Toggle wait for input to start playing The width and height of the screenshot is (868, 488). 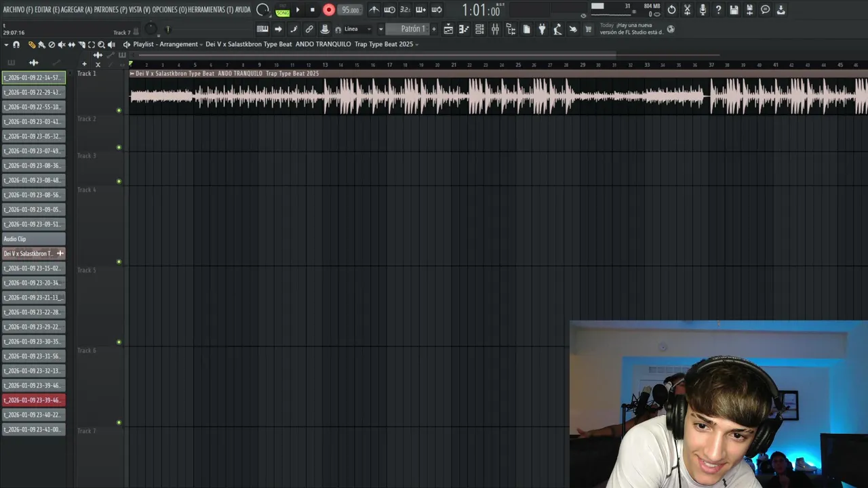tap(390, 9)
